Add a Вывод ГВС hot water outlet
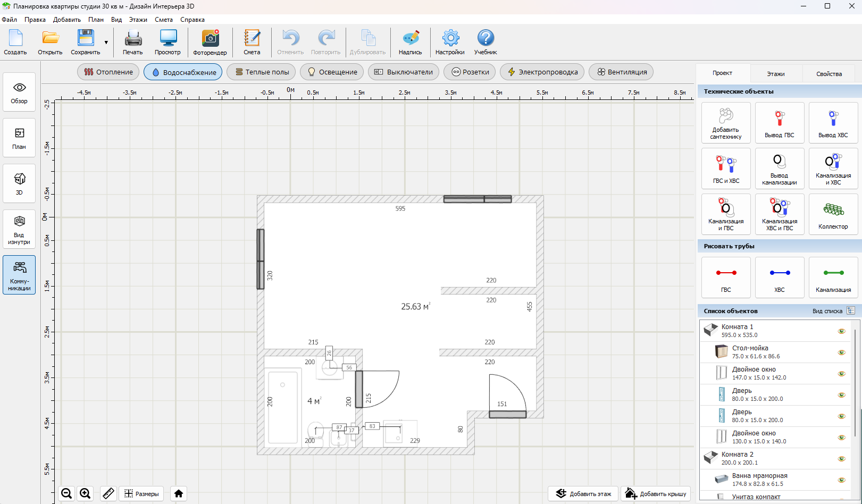 pos(780,123)
